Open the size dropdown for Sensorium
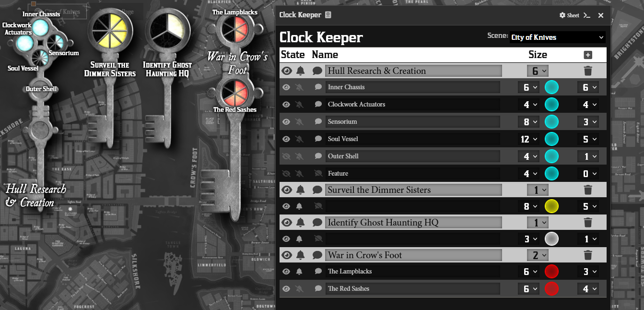The image size is (644, 310). pos(528,121)
